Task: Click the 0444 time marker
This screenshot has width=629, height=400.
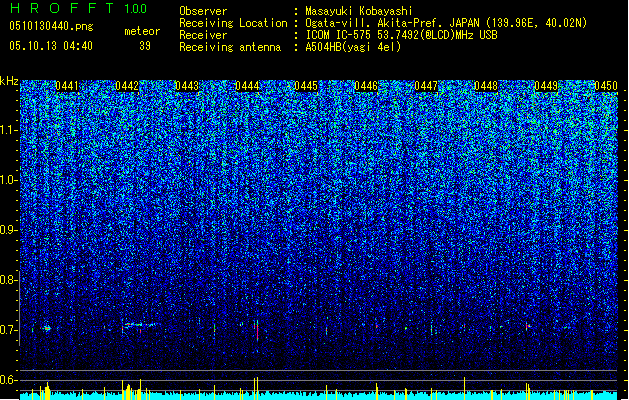Action: [247, 86]
